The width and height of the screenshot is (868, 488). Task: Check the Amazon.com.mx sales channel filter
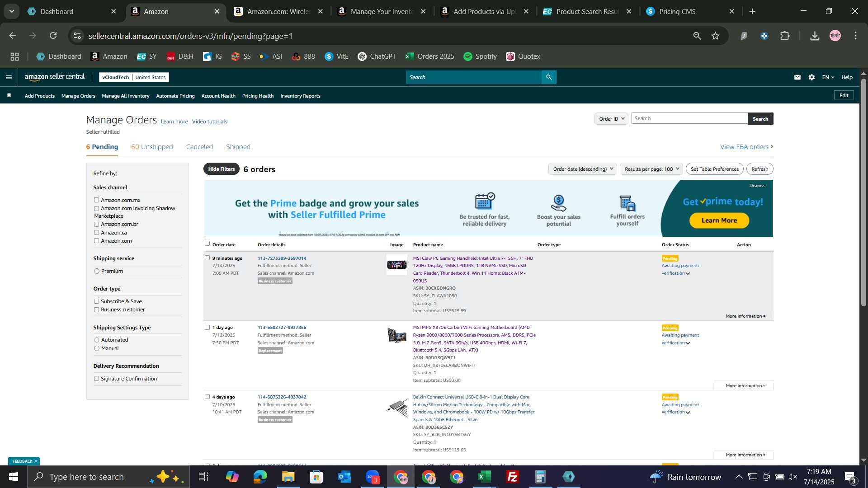[x=96, y=200]
